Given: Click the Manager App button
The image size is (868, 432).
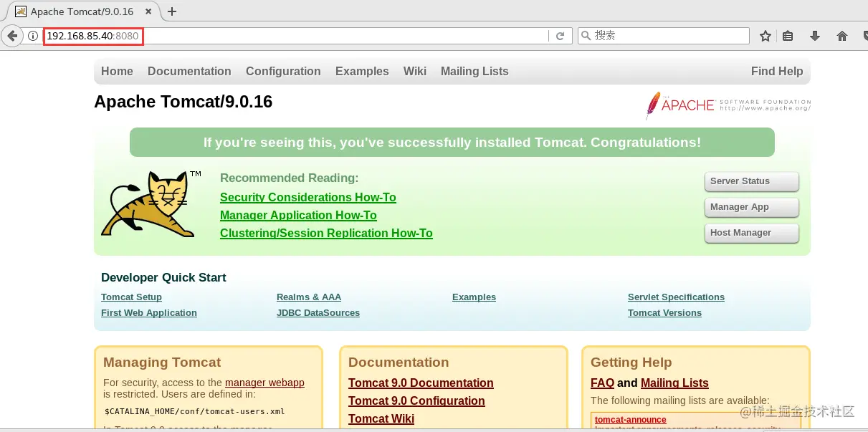Looking at the screenshot, I should [751, 207].
